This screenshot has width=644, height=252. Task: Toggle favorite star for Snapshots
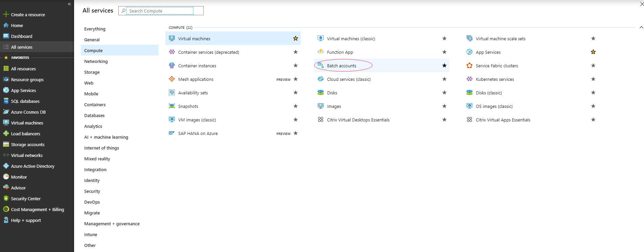point(296,106)
